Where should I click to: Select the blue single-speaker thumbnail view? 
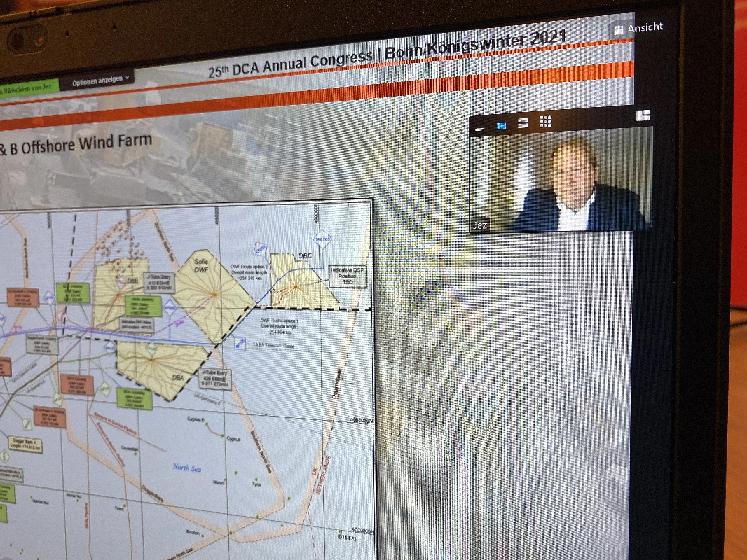[x=501, y=126]
